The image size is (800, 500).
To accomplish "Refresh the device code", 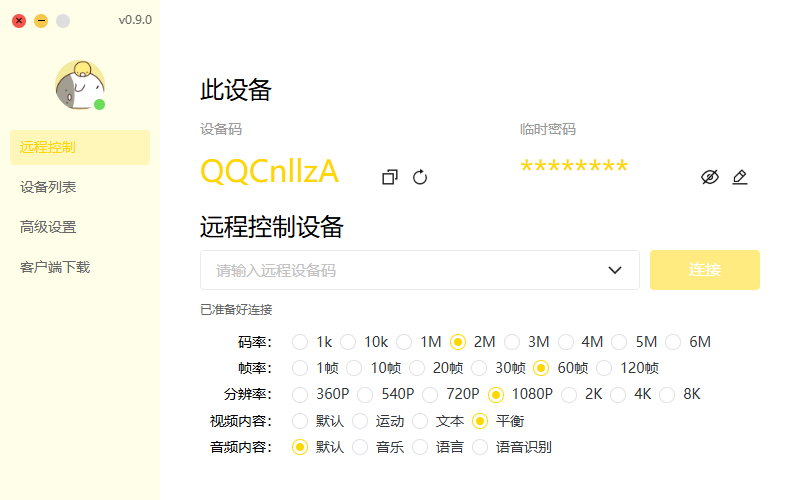I will (x=420, y=177).
